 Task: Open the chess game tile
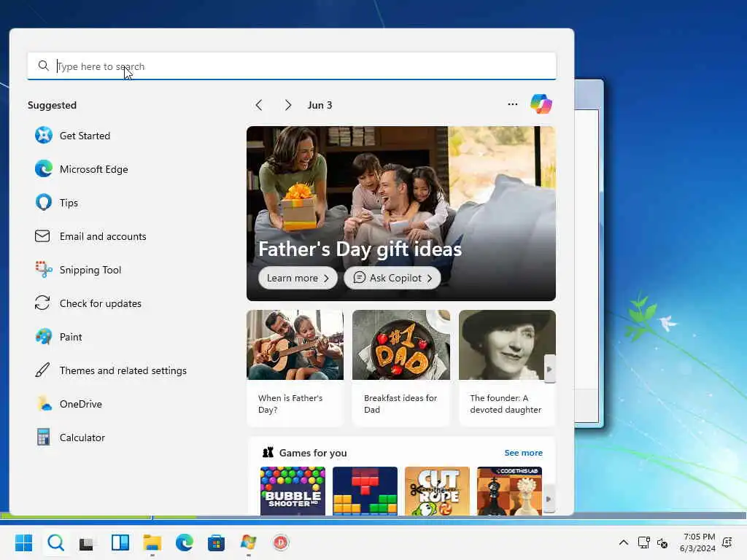coord(509,491)
